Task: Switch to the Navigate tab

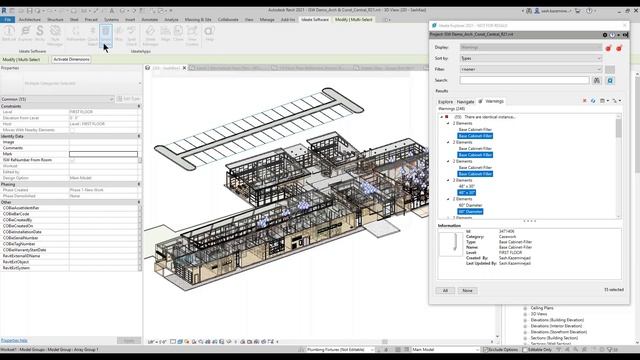Action: click(465, 102)
